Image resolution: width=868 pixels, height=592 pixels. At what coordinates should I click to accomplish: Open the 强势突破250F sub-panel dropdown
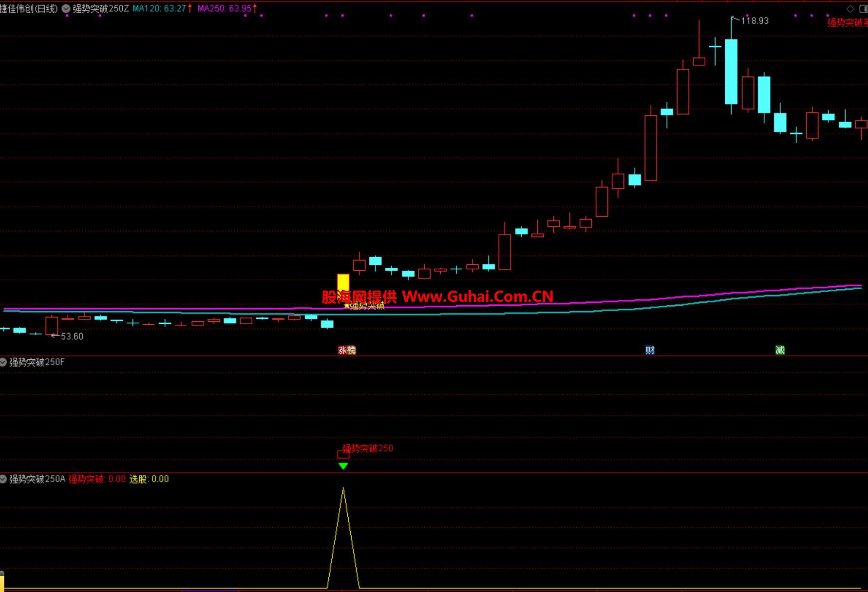[x=3, y=362]
